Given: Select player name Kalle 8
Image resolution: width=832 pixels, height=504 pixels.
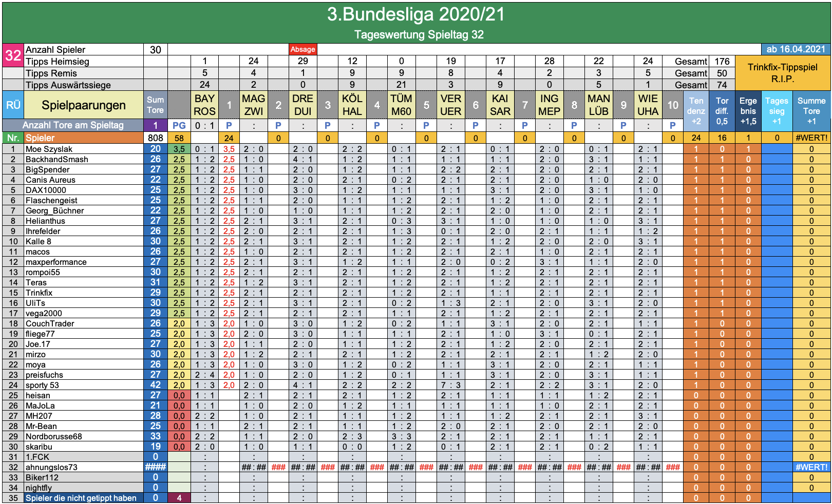Looking at the screenshot, I should [39, 241].
